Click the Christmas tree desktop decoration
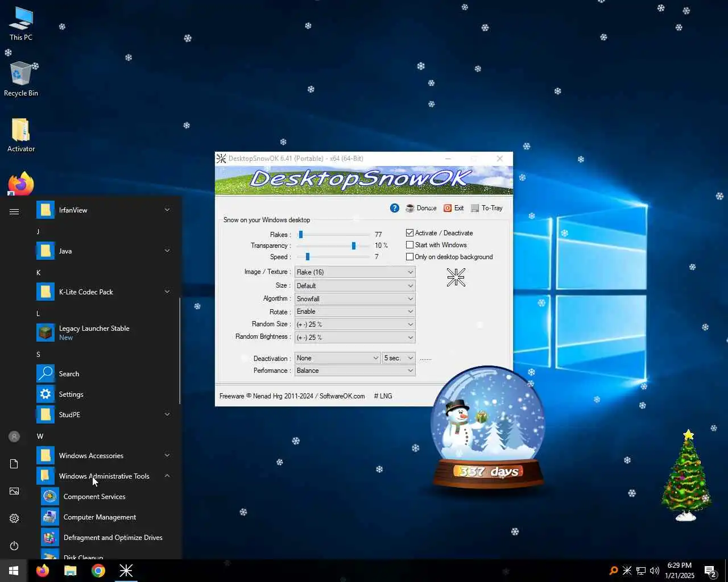728x582 pixels. tap(687, 475)
